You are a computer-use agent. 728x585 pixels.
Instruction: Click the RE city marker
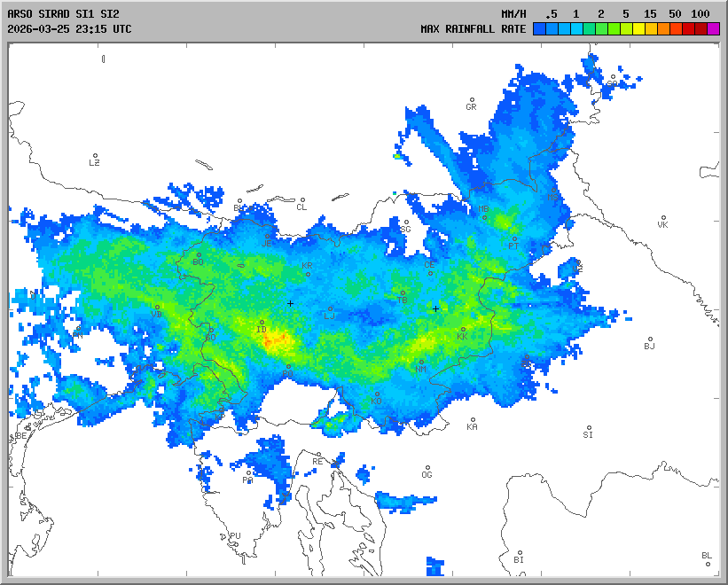317,455
